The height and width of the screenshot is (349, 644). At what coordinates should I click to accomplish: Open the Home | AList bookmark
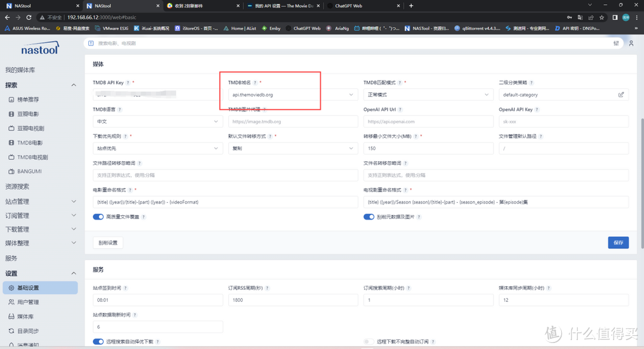pos(240,29)
